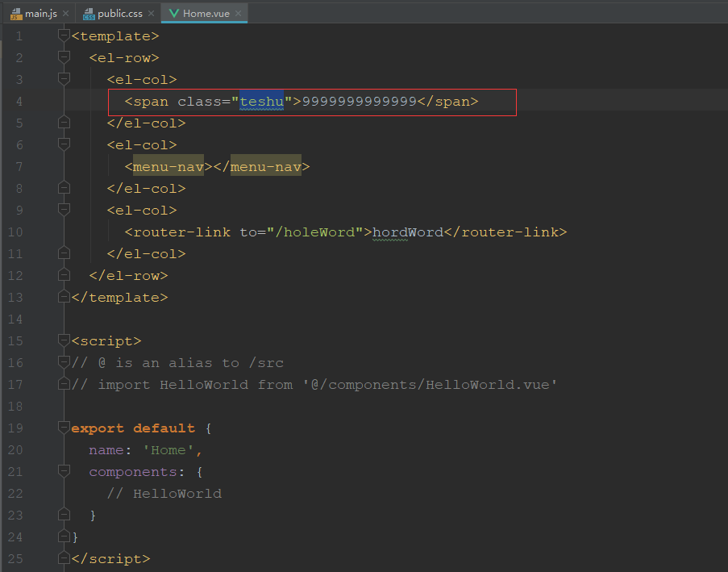The height and width of the screenshot is (572, 728).
Task: Close the public.css editor tab
Action: (152, 14)
